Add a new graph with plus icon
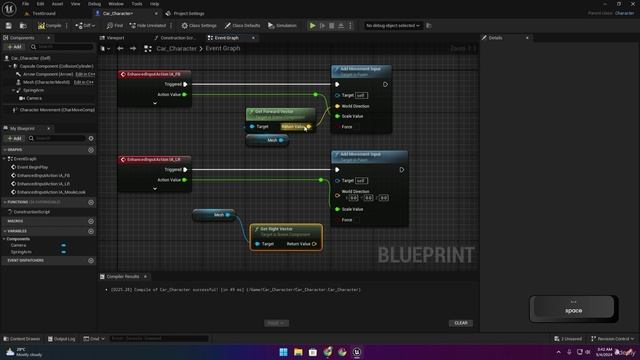The image size is (640, 360). (91, 150)
